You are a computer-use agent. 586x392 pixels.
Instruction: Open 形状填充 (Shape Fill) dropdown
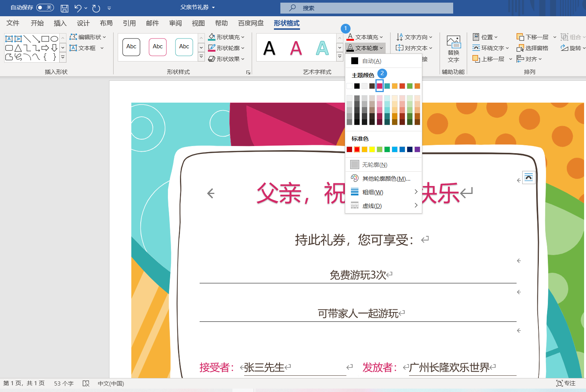(226, 37)
